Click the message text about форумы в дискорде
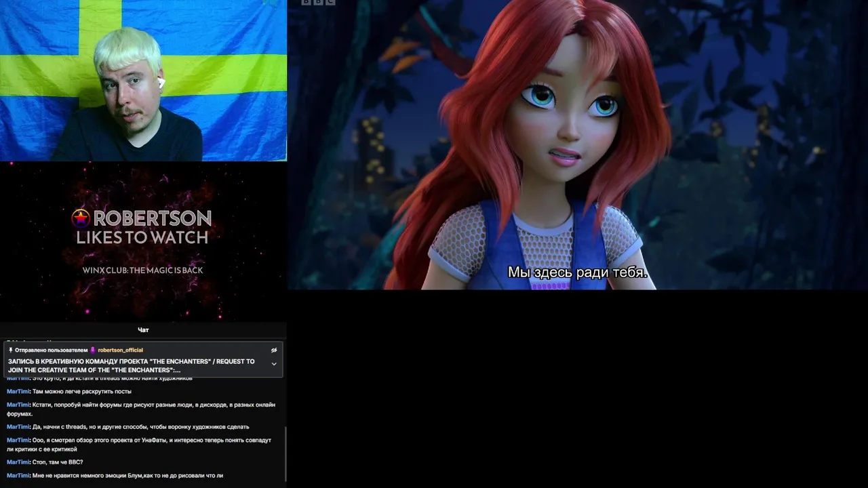 141,409
